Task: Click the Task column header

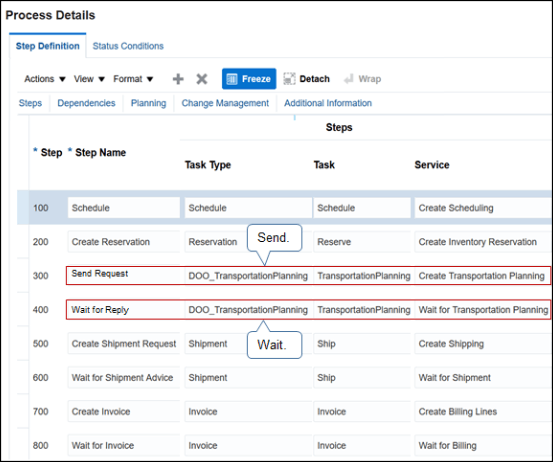Action: point(324,165)
